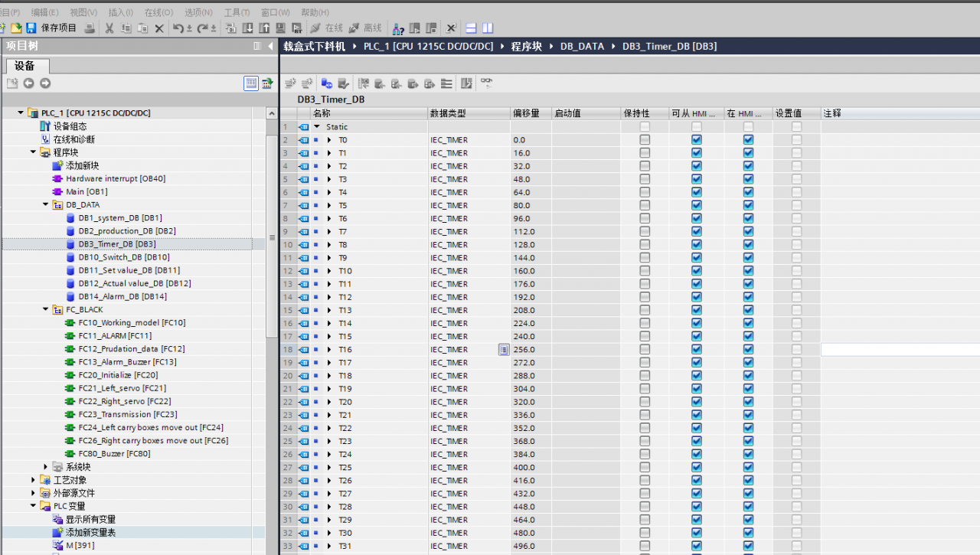Click the back arrow in project tree toolbar

[x=28, y=83]
